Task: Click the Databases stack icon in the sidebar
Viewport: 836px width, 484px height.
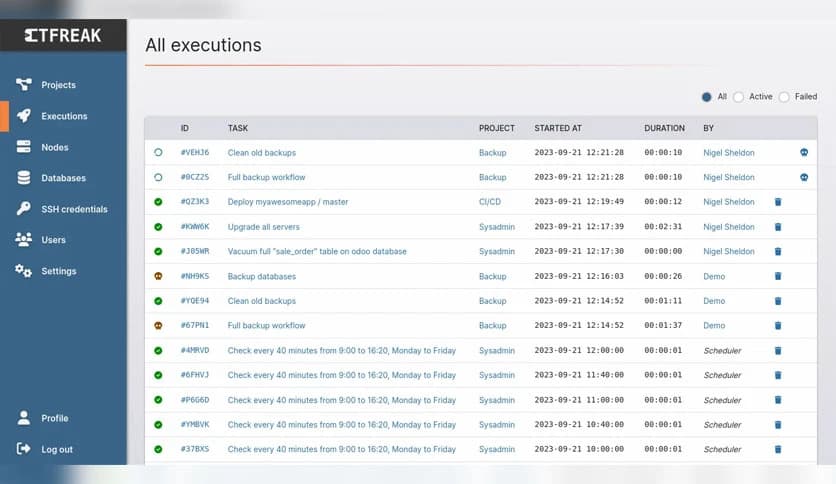Action: click(23, 178)
